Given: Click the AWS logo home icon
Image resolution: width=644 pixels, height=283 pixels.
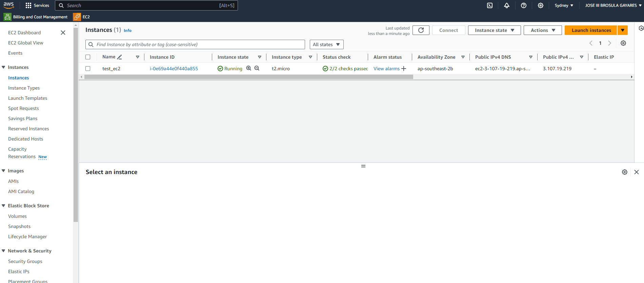Looking at the screenshot, I should [9, 5].
